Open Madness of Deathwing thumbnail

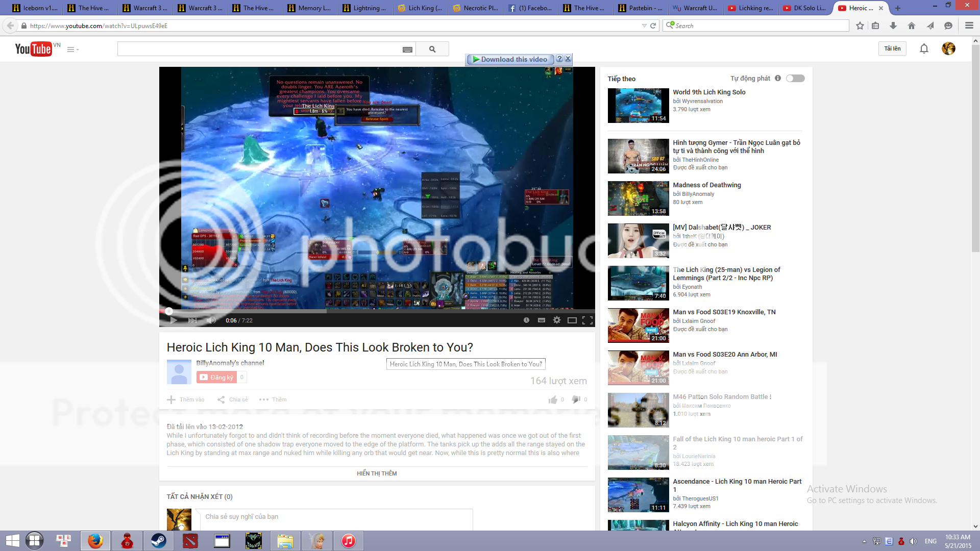pos(638,198)
